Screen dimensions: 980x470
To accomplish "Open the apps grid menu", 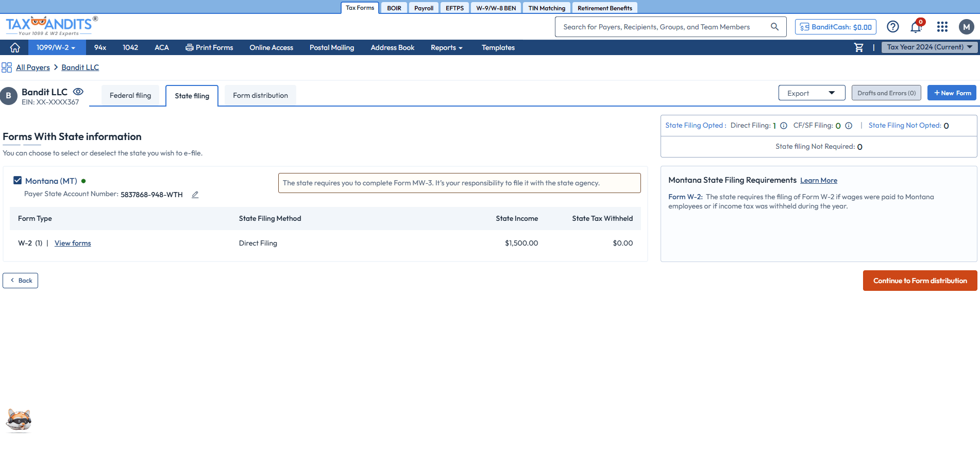I will tap(942, 27).
